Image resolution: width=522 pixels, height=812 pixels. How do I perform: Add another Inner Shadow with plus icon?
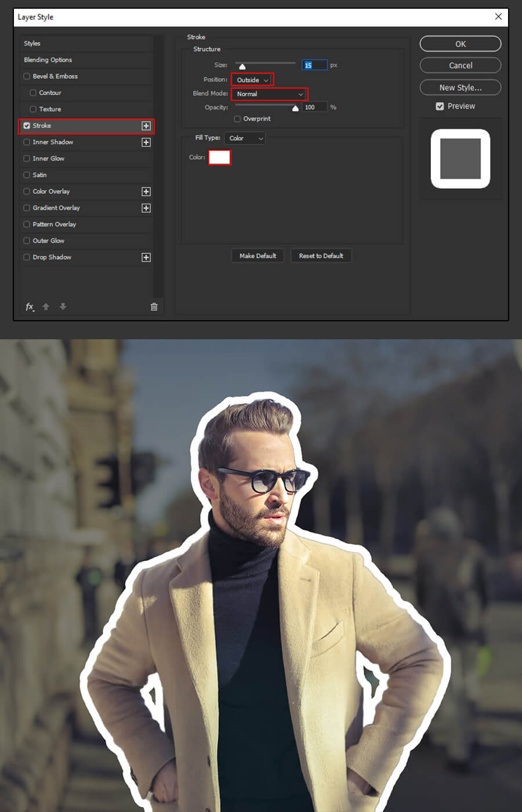pos(146,142)
